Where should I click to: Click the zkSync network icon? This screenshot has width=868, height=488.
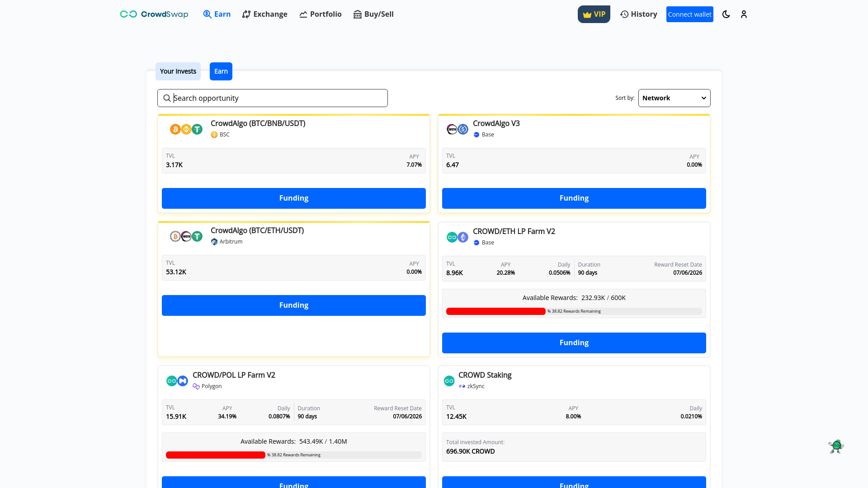click(x=462, y=386)
